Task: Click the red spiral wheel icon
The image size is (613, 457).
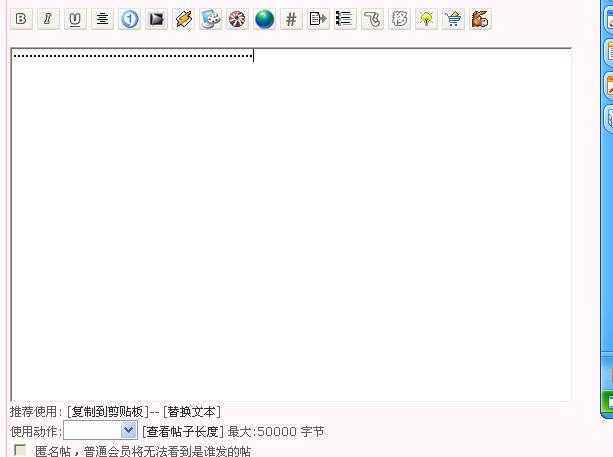Action: coord(237,19)
